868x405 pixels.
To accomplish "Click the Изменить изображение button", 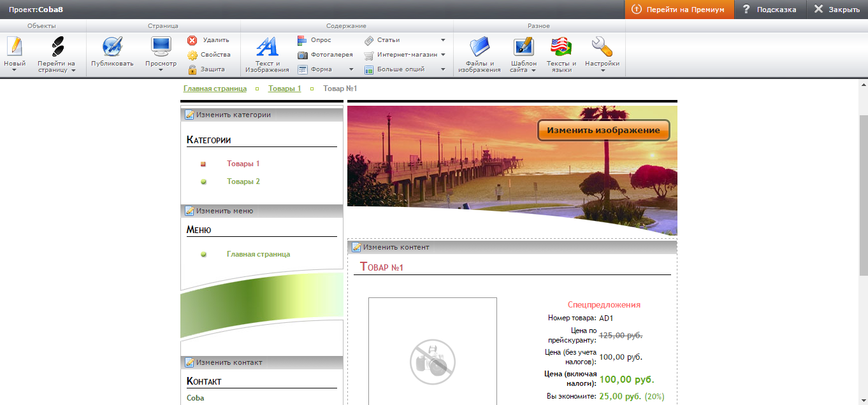I will pos(604,130).
